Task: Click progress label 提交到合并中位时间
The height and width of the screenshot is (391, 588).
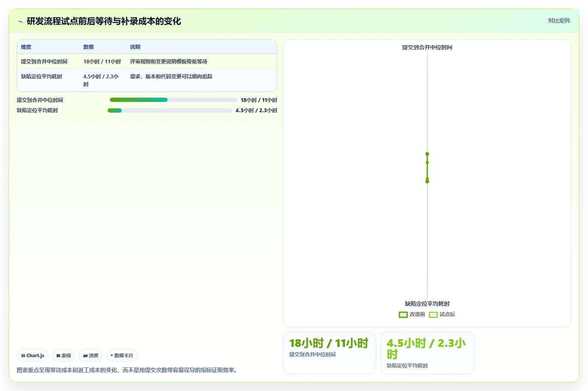Action: coord(40,100)
